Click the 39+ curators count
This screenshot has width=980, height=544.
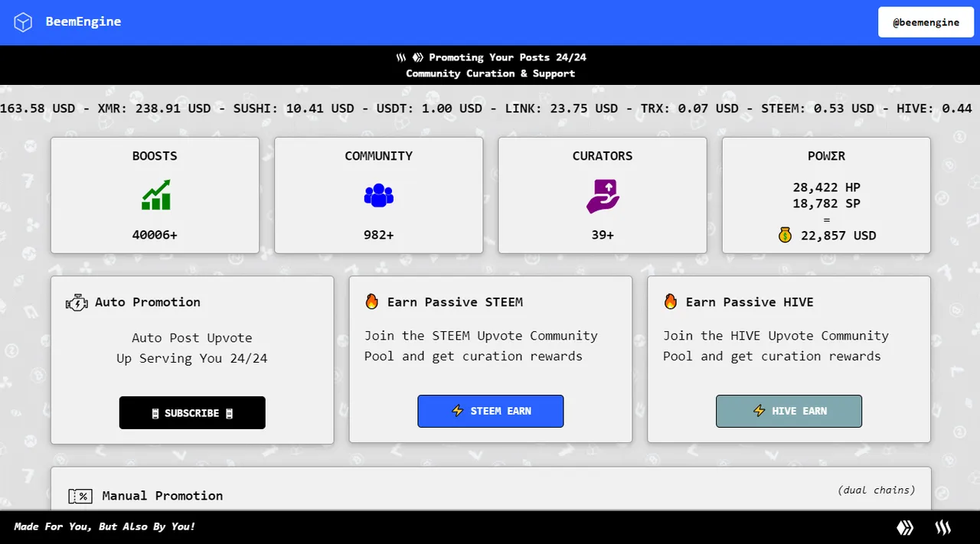point(603,235)
